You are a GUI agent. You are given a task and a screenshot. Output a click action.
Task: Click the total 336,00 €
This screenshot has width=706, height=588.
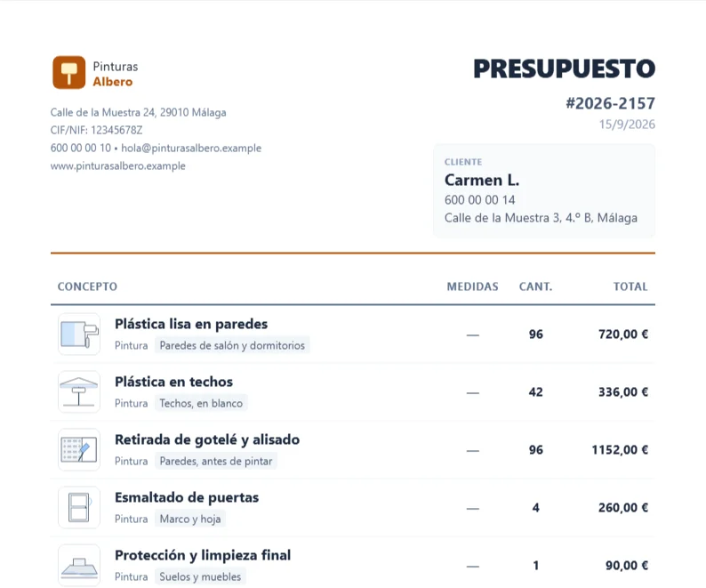coord(623,392)
